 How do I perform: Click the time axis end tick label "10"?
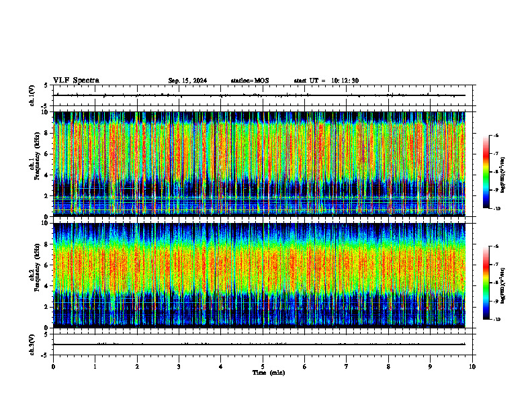(x=472, y=367)
